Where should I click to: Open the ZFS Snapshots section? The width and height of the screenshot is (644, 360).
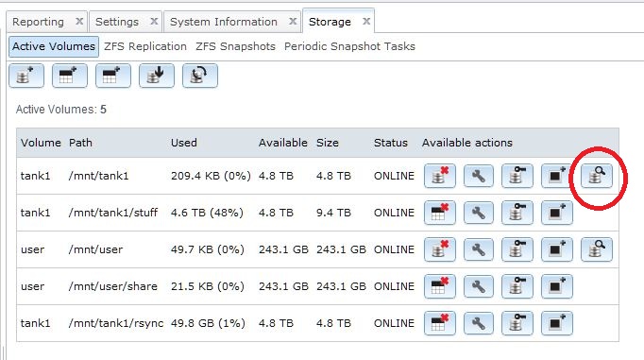[x=235, y=46]
